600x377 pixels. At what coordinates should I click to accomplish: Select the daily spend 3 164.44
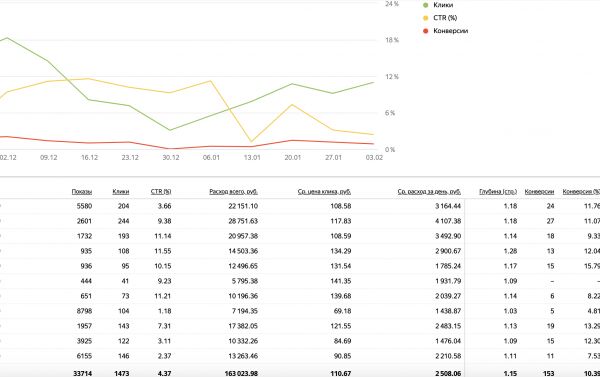pos(448,206)
